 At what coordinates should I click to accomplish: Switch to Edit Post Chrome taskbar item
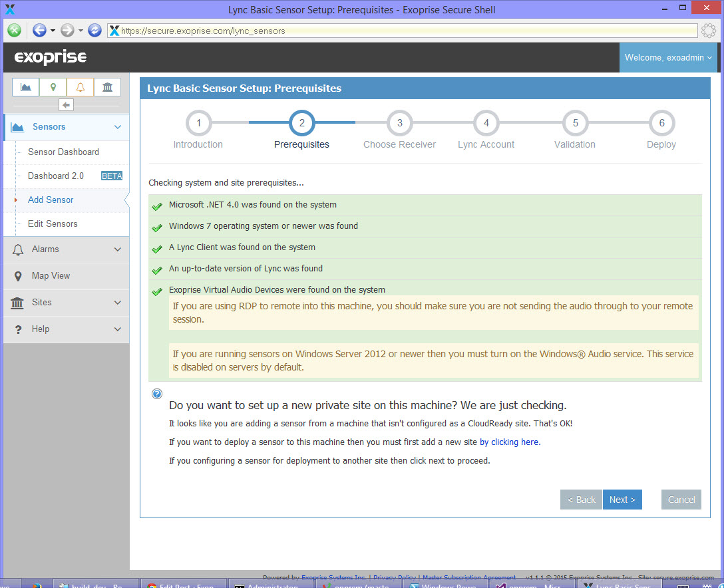(x=184, y=585)
